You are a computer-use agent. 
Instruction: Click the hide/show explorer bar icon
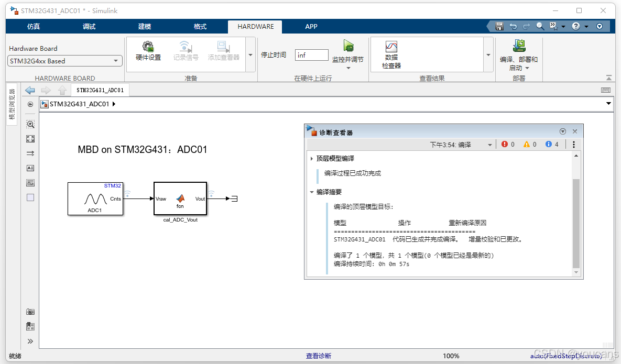click(x=30, y=104)
